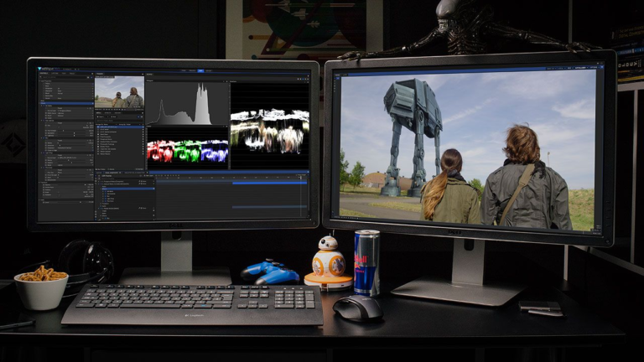Click the upper blue clip bar in timeline
Image resolution: width=644 pixels, height=362 pixels.
[x=268, y=184]
